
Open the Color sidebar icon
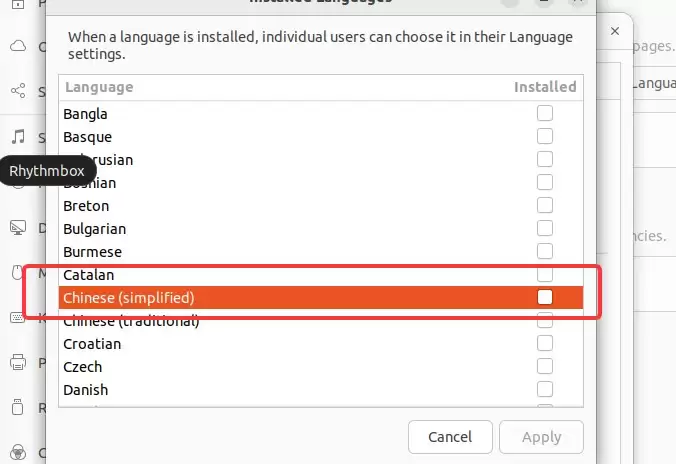coord(18,453)
